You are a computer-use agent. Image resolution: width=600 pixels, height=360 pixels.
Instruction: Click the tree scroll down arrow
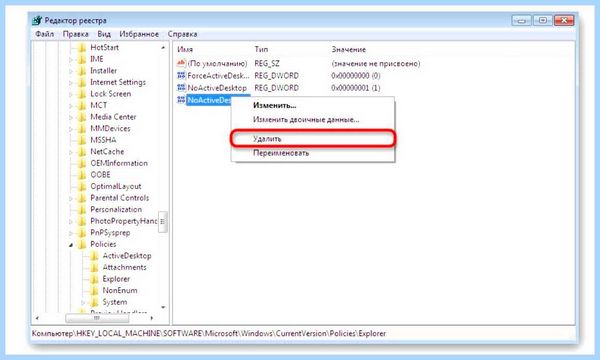(163, 307)
